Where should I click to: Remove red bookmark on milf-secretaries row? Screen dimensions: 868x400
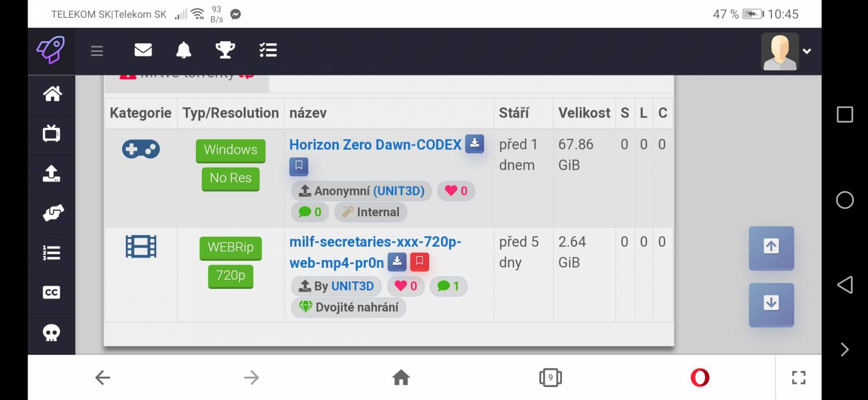pos(419,262)
